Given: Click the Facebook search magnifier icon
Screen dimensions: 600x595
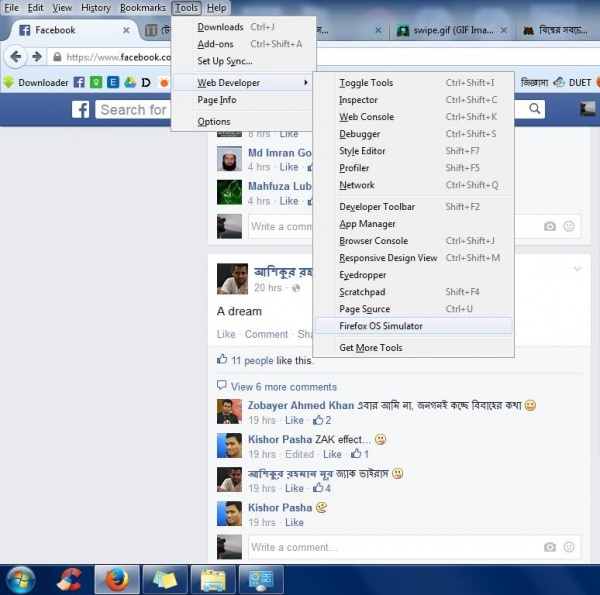Looking at the screenshot, I should (535, 109).
